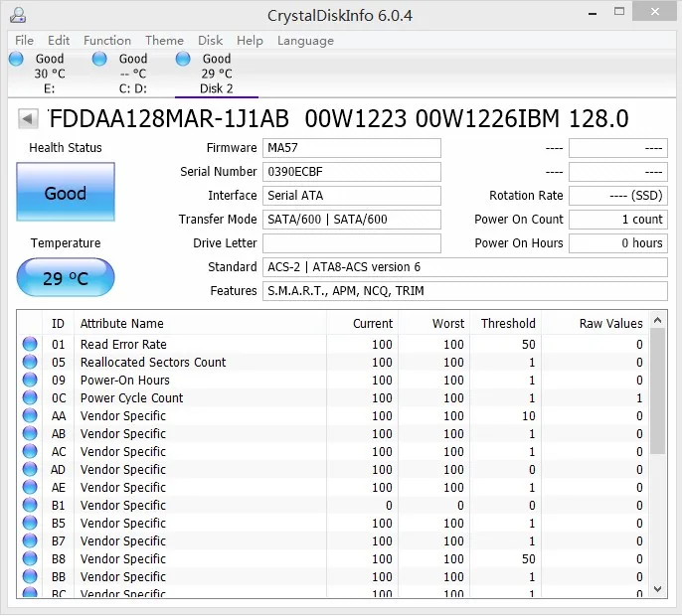
Task: Click the Interface field Serial ATA
Action: [352, 196]
